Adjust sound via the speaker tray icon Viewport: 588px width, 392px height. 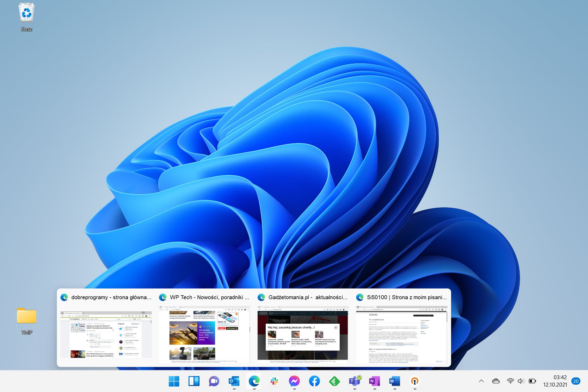tap(521, 381)
